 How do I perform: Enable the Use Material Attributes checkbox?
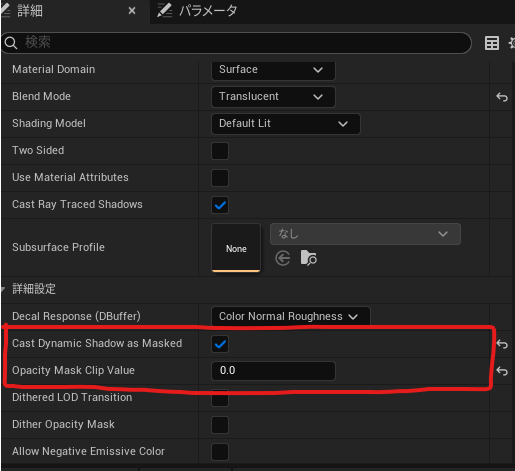coord(220,178)
